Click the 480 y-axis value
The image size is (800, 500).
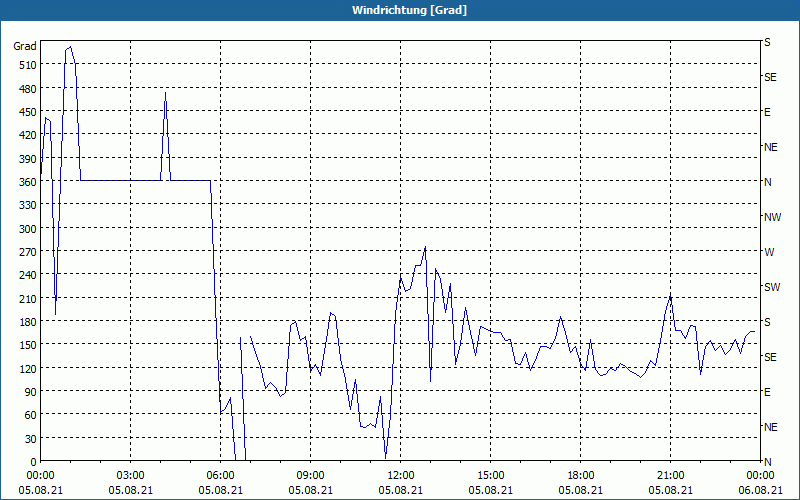coord(28,89)
